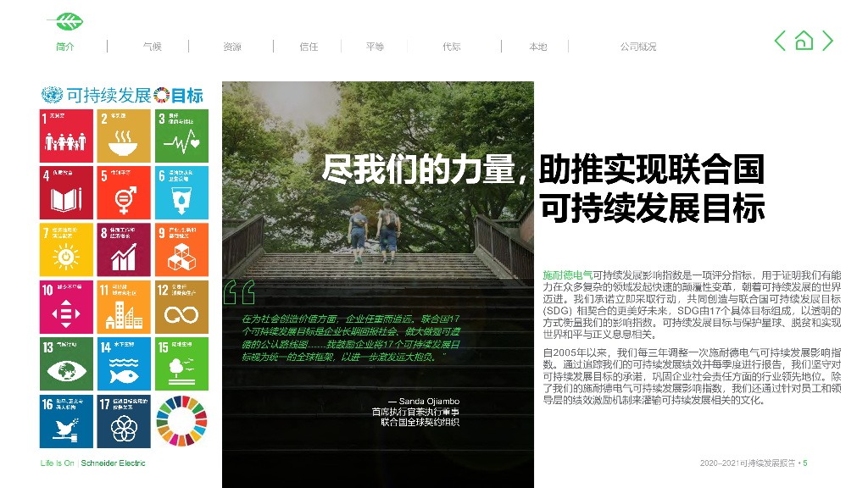868x488 pixels.
Task: Click SDG 6 Clean Water tile
Action: pos(181,192)
